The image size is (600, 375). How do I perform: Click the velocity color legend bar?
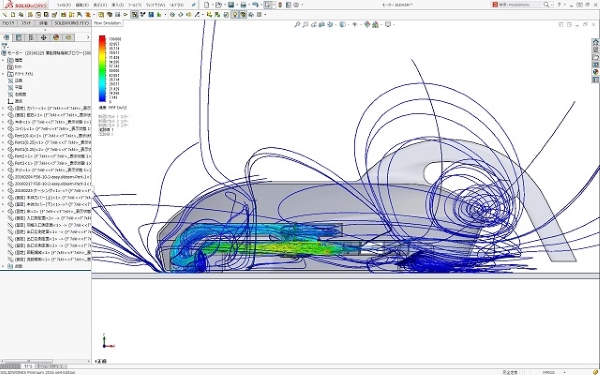pyautogui.click(x=102, y=68)
